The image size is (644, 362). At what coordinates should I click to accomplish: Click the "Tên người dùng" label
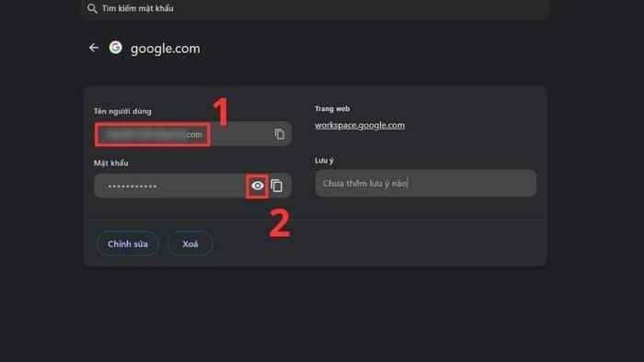122,111
